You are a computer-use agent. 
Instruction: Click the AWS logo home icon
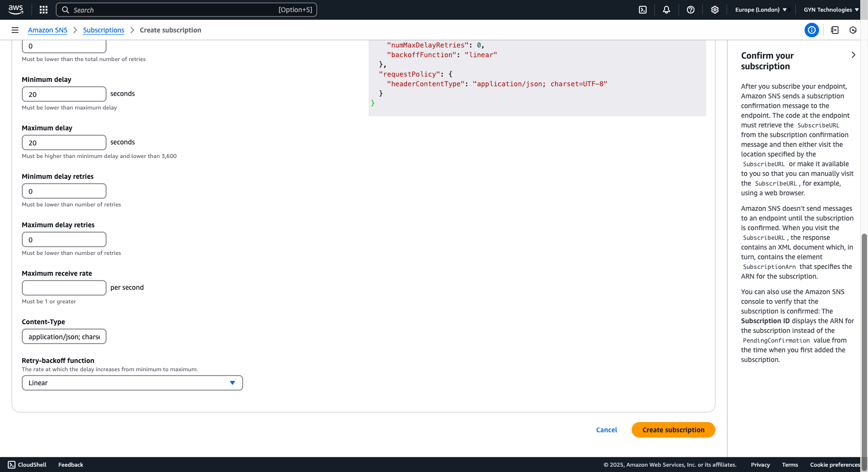pyautogui.click(x=15, y=10)
